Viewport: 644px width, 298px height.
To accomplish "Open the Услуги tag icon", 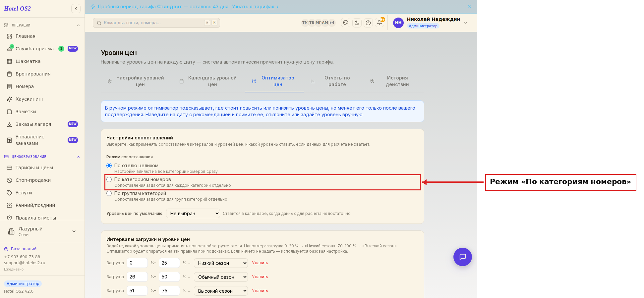I will tap(9, 193).
